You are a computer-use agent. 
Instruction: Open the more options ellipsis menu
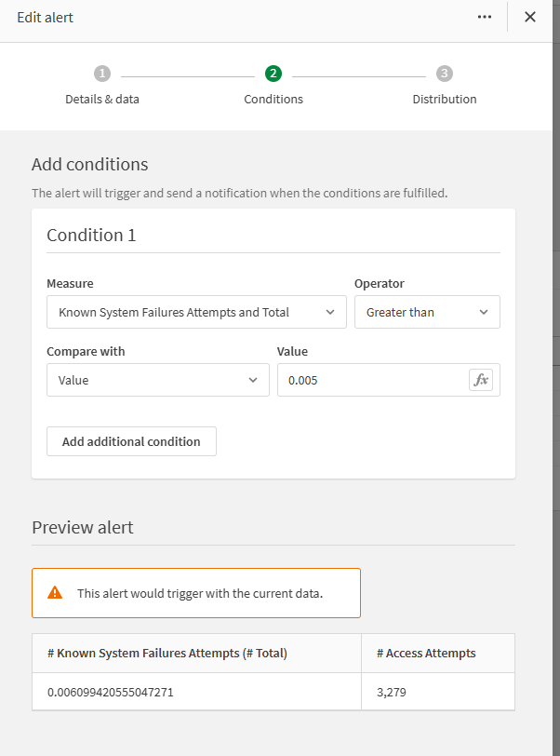tap(485, 17)
